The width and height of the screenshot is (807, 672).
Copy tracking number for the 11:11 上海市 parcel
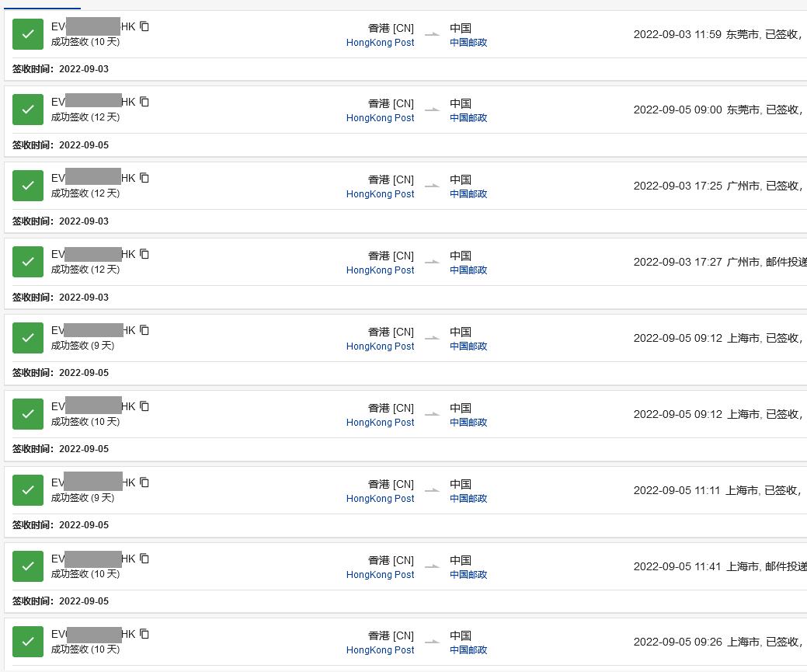(144, 482)
